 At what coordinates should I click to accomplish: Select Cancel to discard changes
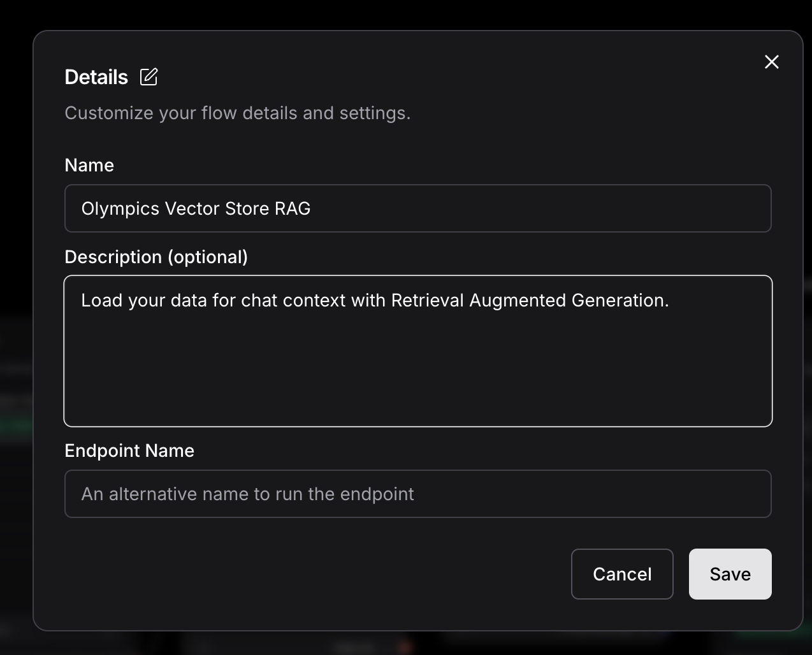pyautogui.click(x=622, y=573)
